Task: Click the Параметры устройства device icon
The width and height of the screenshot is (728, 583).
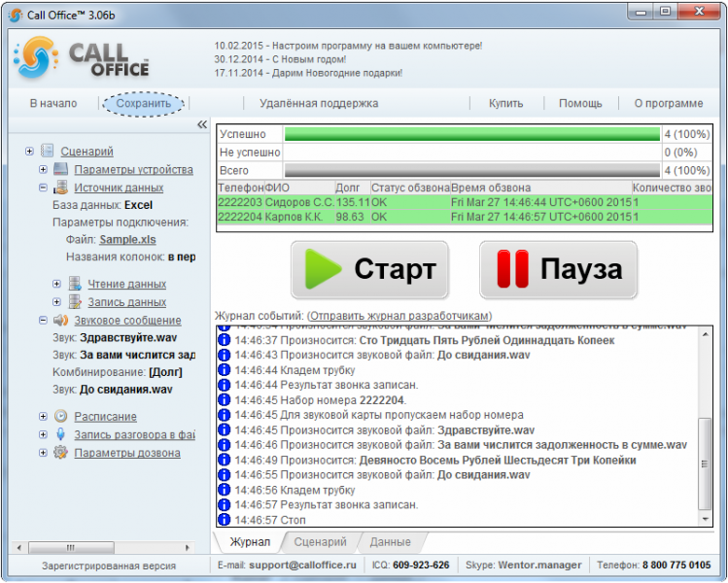Action: coord(61,169)
